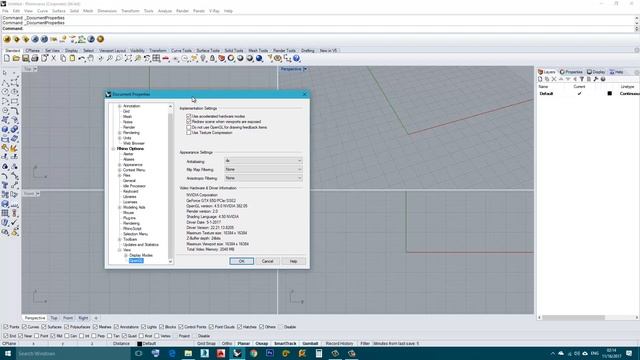Expand the Annotation tree node
The image size is (640, 360).
point(120,106)
